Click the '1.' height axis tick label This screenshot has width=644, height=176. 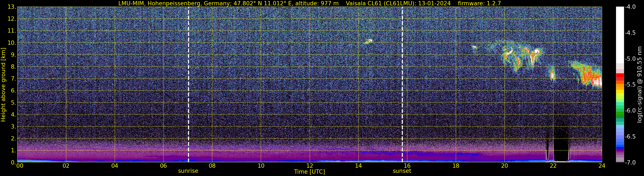click(x=13, y=151)
